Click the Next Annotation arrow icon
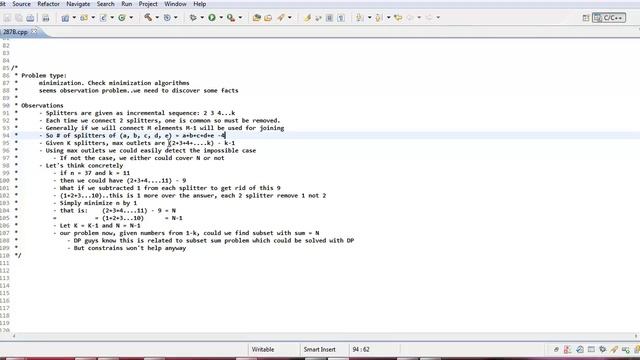 click(x=359, y=18)
